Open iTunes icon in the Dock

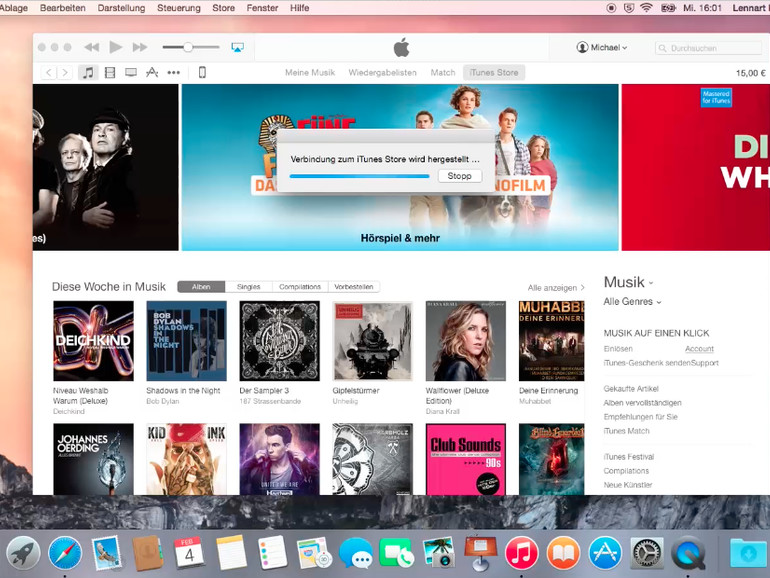(x=522, y=553)
